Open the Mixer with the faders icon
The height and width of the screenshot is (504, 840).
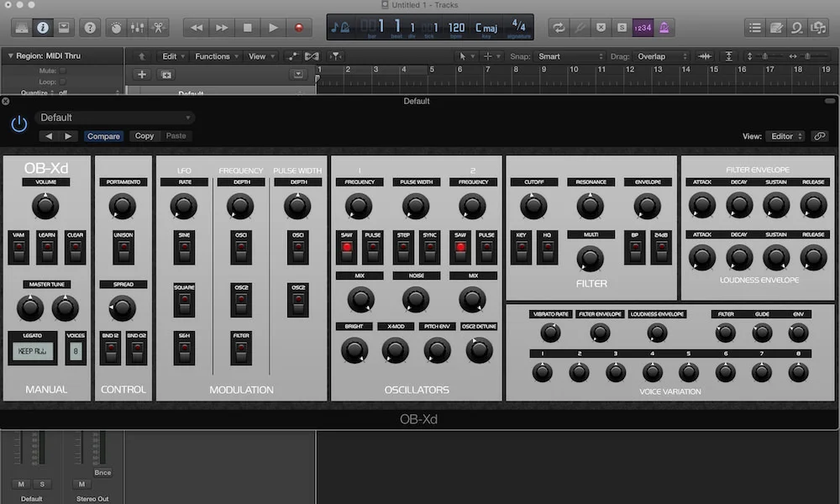click(x=138, y=27)
